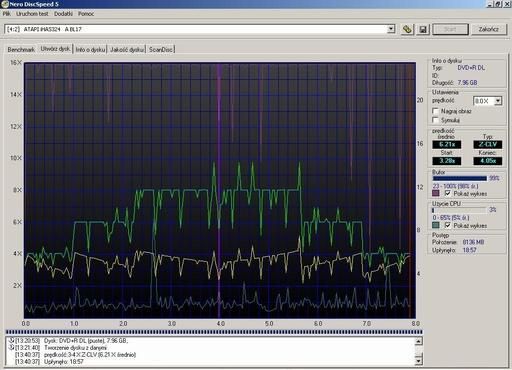Click the greyed Start button
512x370 pixels.
(x=450, y=29)
